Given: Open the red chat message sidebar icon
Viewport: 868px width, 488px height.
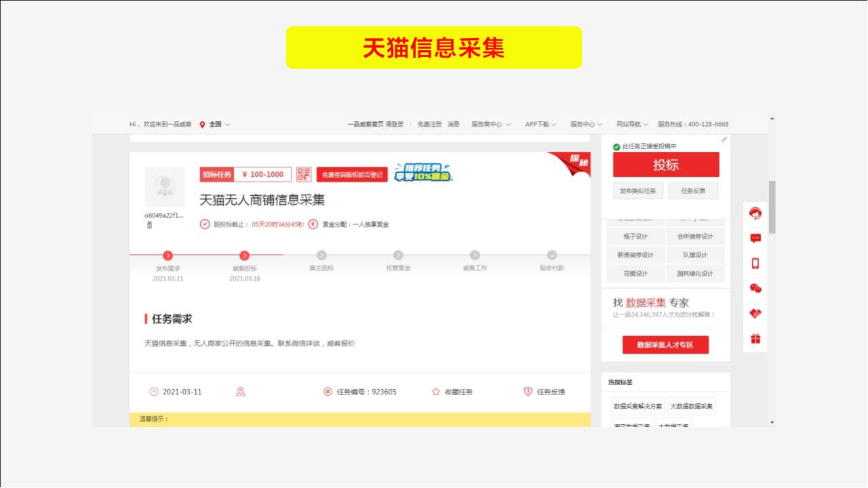Looking at the screenshot, I should pos(755,239).
